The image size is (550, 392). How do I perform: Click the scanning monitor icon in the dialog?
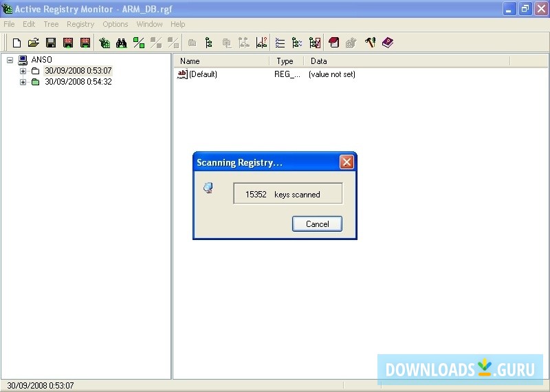[208, 188]
